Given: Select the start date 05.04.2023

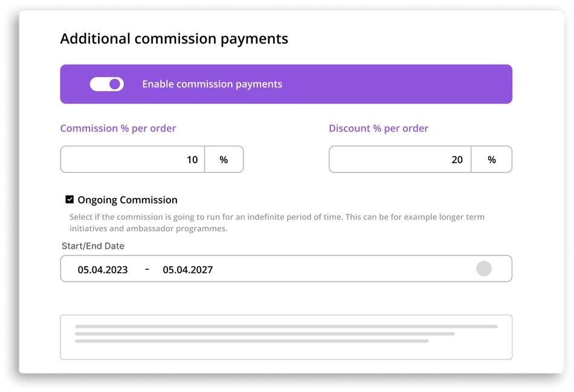Looking at the screenshot, I should coord(103,270).
